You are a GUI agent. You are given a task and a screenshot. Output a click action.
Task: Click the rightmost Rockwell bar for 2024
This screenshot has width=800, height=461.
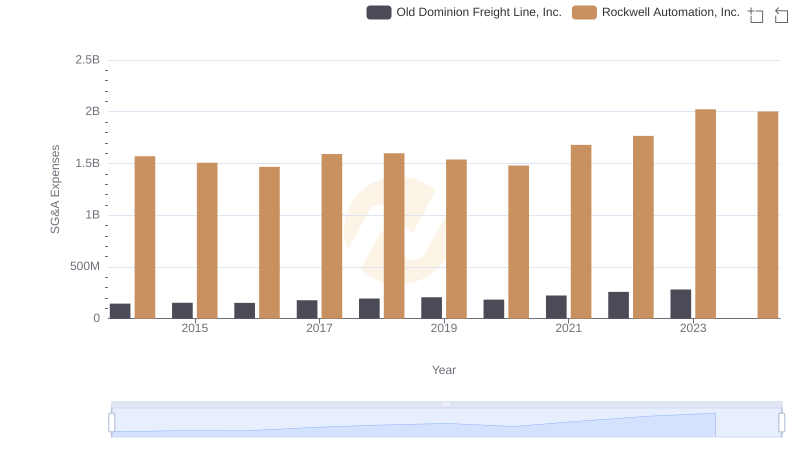(768, 215)
